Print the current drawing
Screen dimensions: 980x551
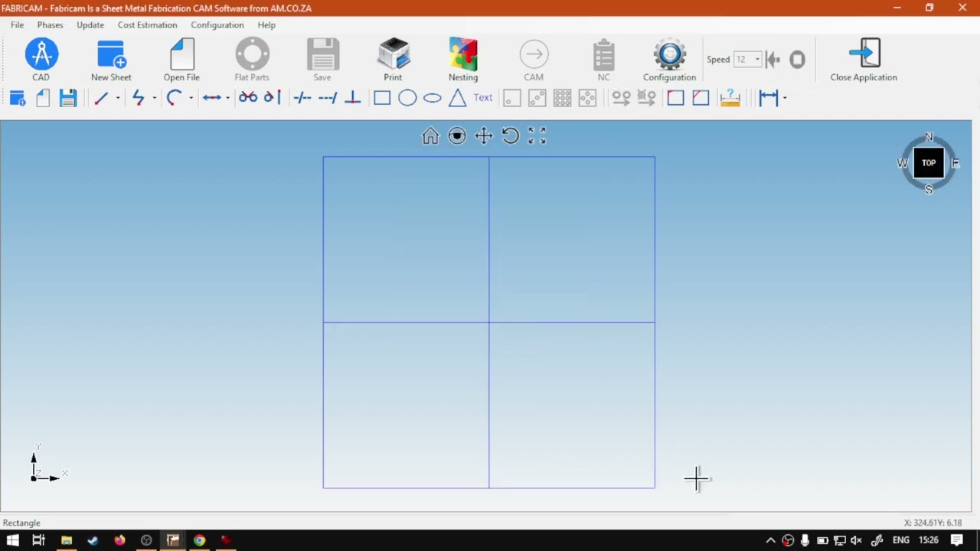(394, 54)
